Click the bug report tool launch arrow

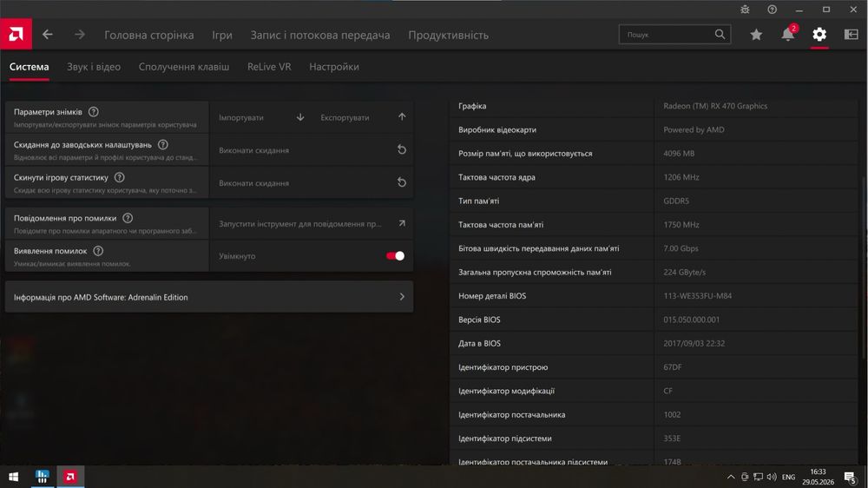(402, 223)
